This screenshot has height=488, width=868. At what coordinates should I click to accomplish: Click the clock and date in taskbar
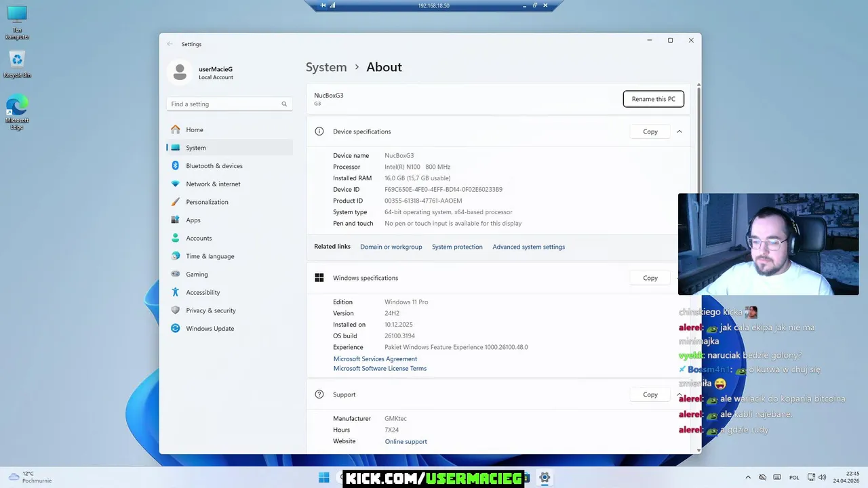[x=847, y=477]
